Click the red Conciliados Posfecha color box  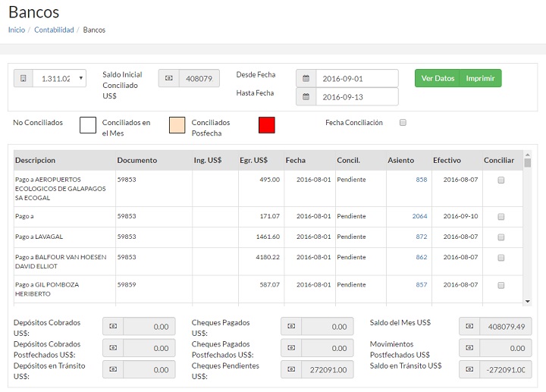pos(266,125)
